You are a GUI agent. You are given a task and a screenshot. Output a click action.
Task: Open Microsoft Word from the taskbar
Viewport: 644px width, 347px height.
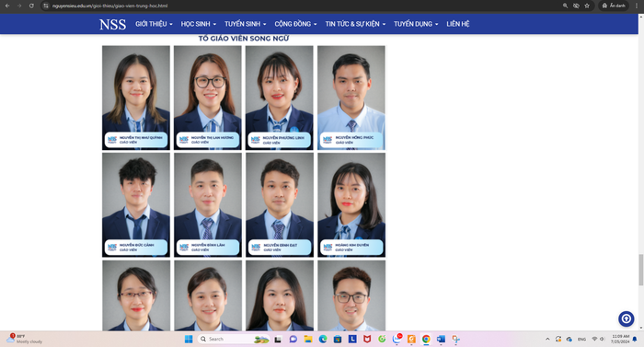[x=441, y=339]
